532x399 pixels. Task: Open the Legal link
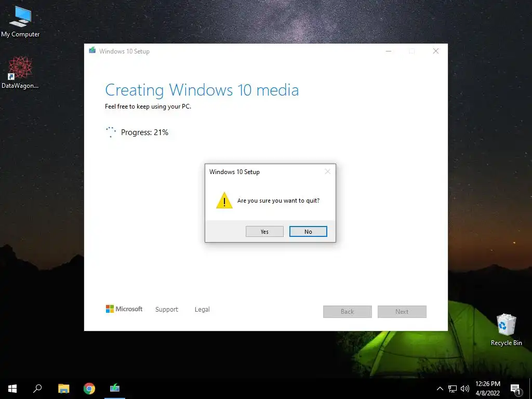tap(202, 310)
